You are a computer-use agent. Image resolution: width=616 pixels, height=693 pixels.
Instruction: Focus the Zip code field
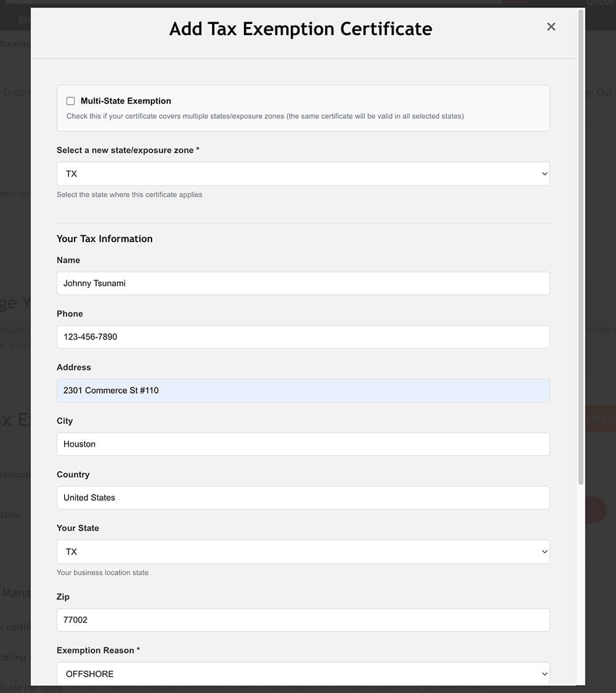point(302,620)
